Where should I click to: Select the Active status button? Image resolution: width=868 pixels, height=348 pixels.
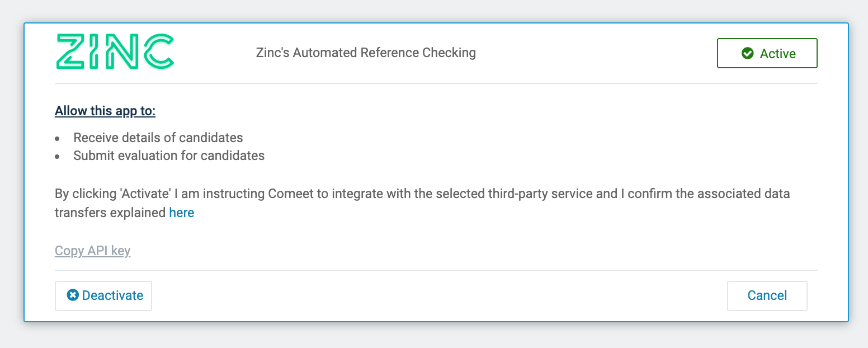click(767, 53)
